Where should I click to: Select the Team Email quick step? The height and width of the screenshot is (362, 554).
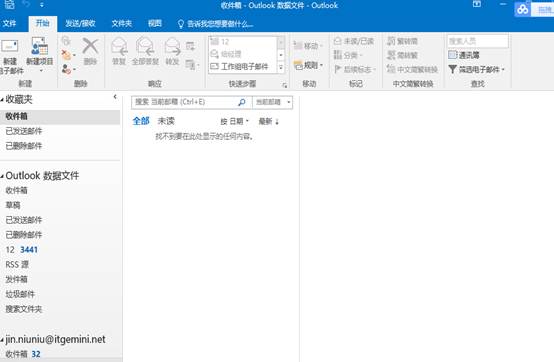pyautogui.click(x=243, y=66)
